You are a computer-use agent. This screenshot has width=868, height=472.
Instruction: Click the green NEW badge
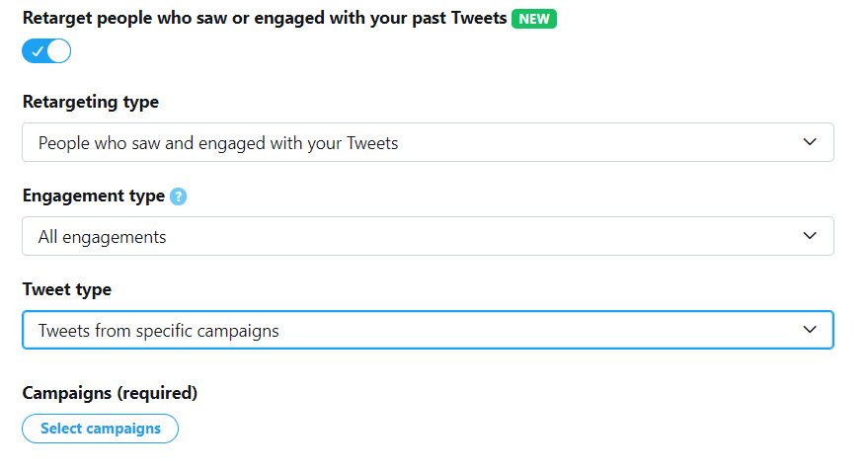(534, 19)
